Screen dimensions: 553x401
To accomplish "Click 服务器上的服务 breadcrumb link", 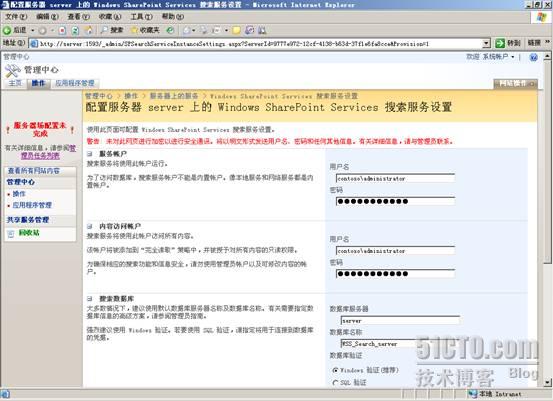I will [x=174, y=96].
